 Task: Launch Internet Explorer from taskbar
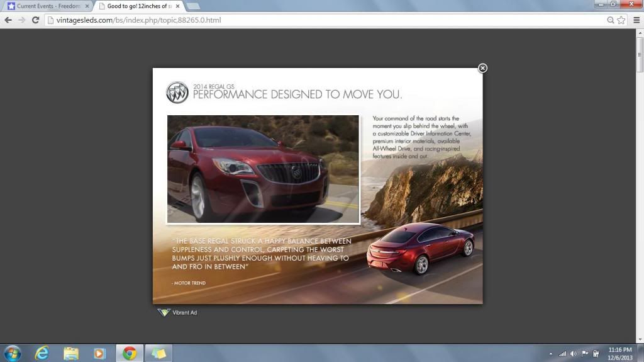point(42,353)
